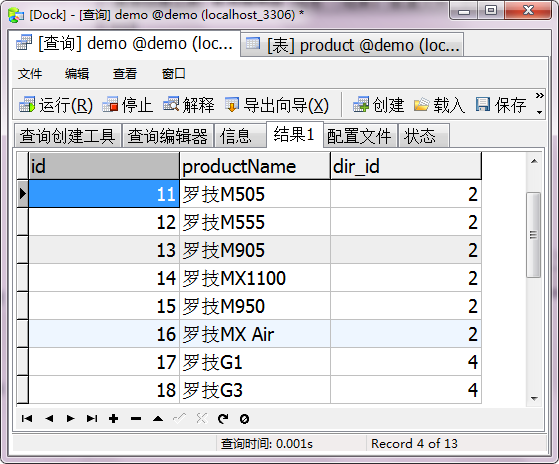Click id cell 17

104,362
